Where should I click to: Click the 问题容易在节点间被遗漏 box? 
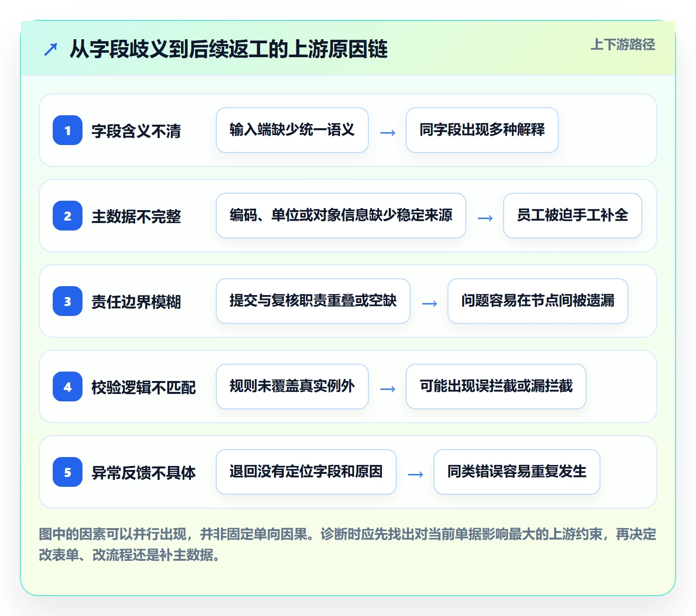coord(538,301)
